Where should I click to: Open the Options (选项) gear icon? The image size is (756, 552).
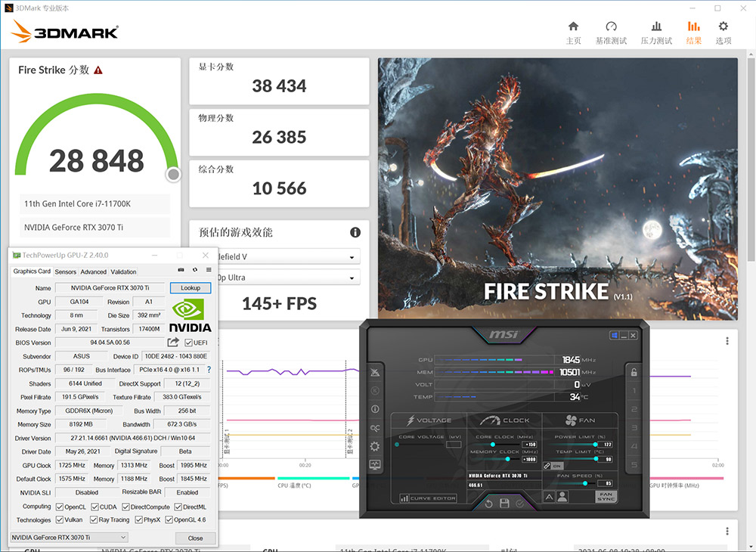point(723,26)
